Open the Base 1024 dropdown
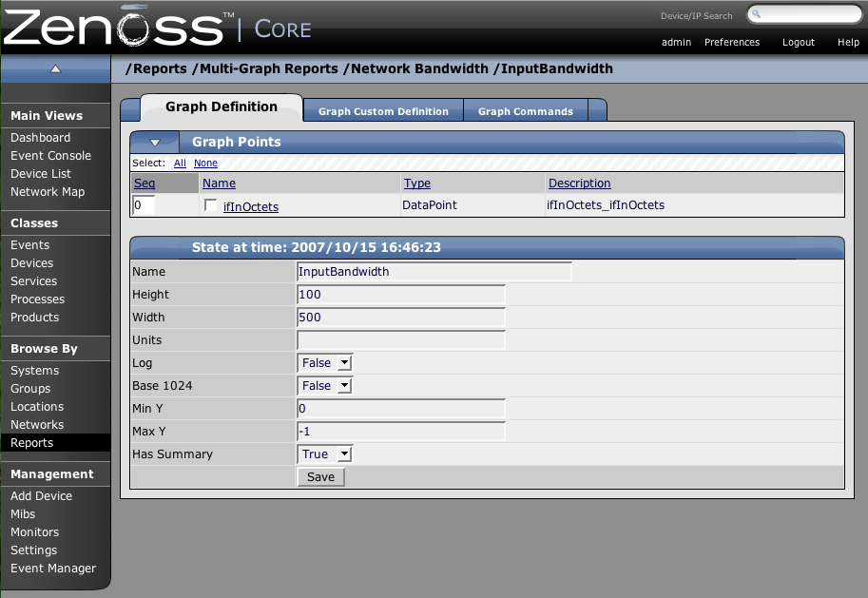 point(325,385)
